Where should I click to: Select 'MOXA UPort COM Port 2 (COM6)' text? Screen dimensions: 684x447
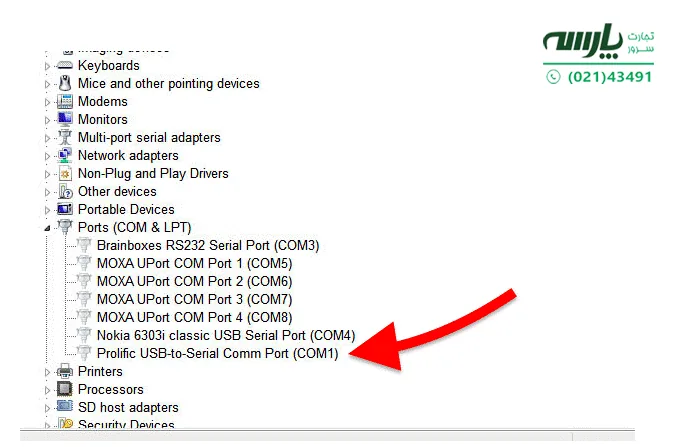194,281
